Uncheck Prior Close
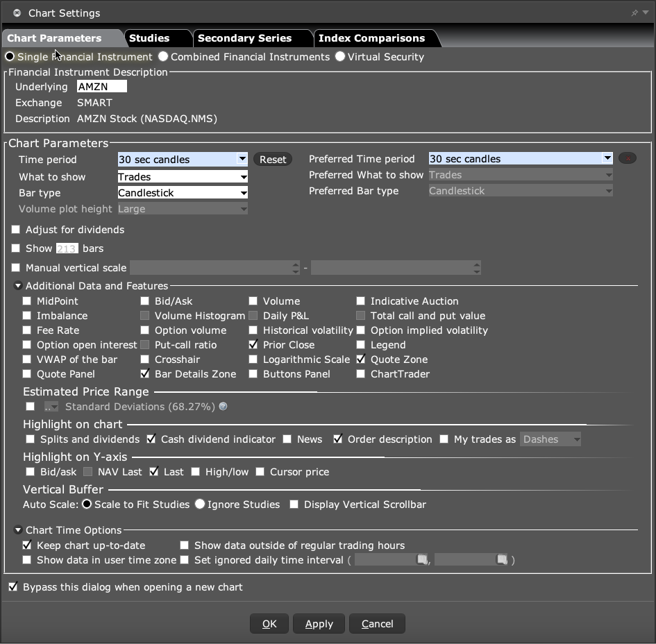This screenshot has width=656, height=644. click(x=253, y=345)
